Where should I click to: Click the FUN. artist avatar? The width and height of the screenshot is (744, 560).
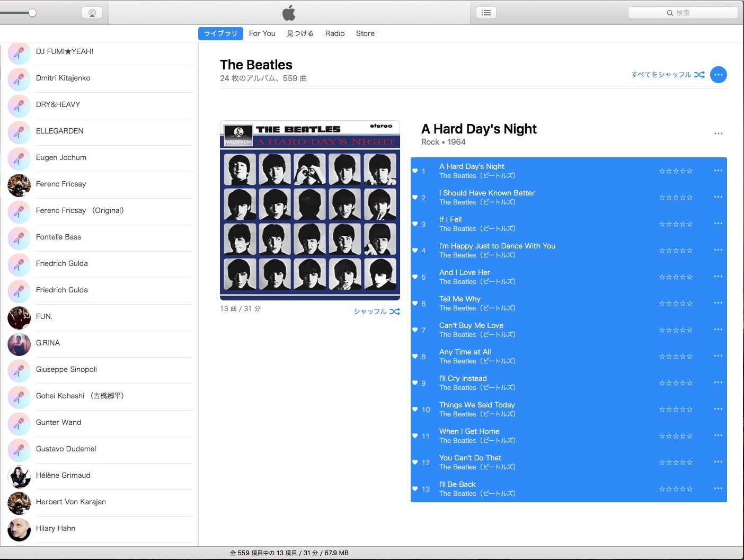[19, 317]
